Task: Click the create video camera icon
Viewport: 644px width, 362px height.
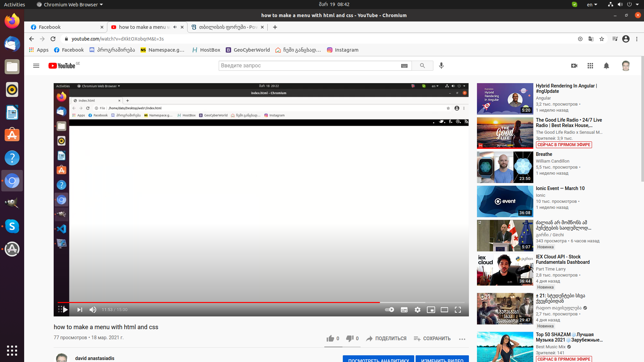Action: point(574,66)
